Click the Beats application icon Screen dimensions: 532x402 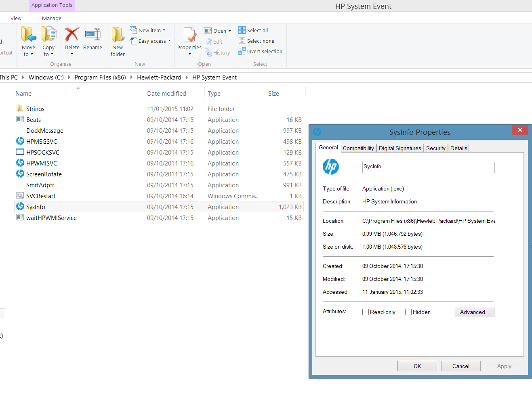20,119
